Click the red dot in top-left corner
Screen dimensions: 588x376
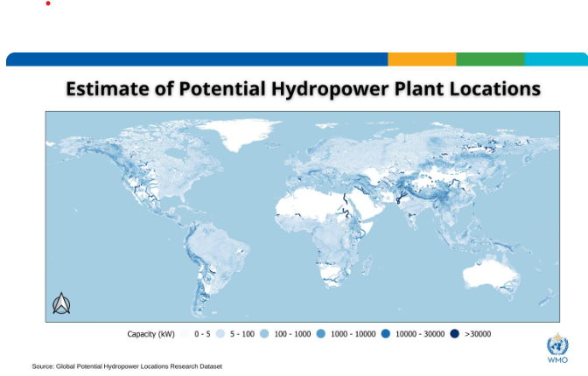48,3
